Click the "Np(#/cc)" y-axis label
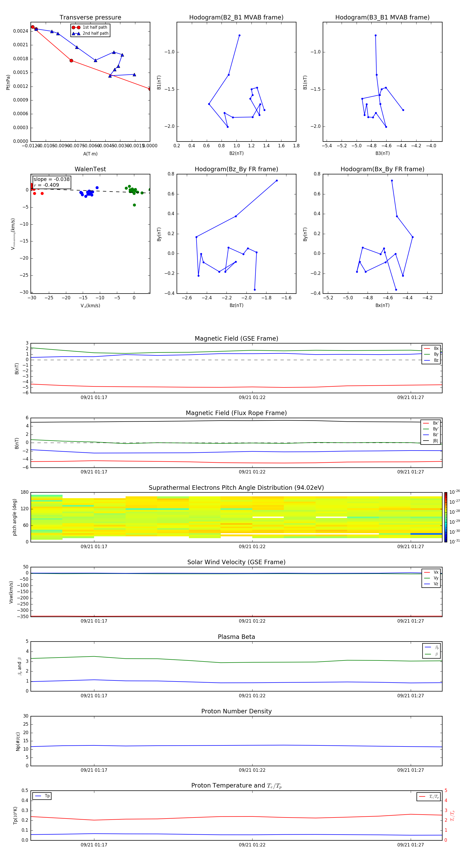The height and width of the screenshot is (868, 473). click(18, 741)
